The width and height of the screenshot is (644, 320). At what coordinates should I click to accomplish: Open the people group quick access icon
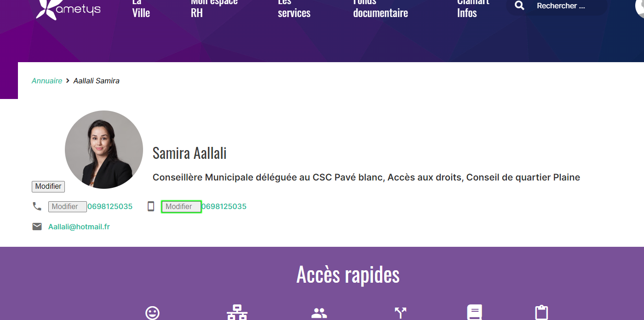tap(319, 313)
